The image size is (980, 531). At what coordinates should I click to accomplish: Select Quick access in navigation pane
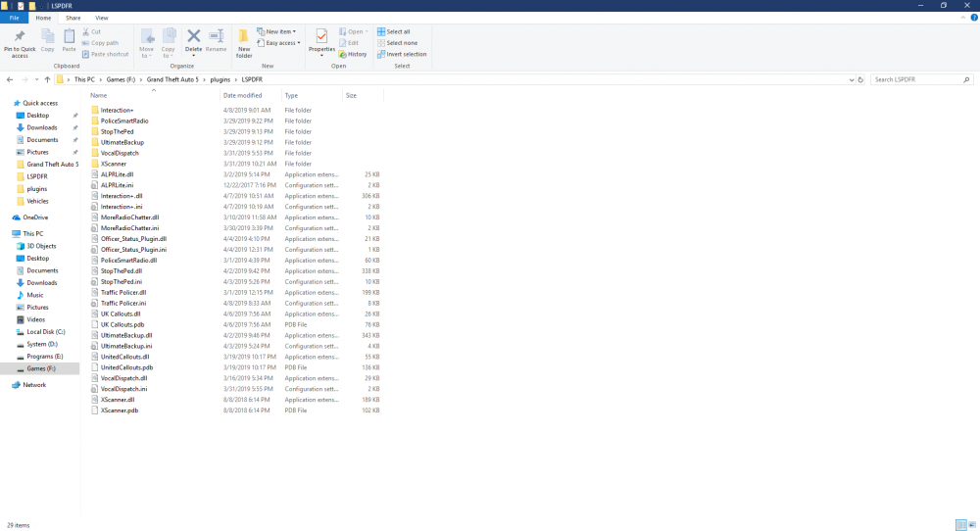40,103
